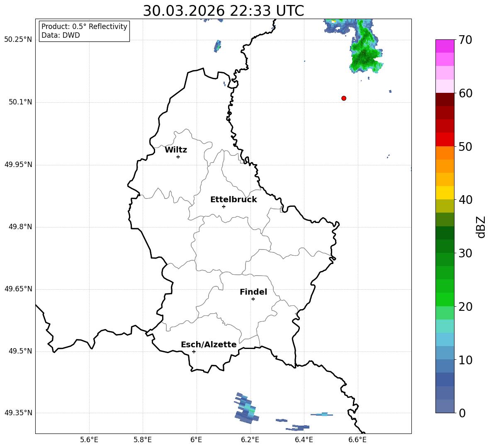
Task: Click the 5.8°E longitude label
Action: pos(143,440)
